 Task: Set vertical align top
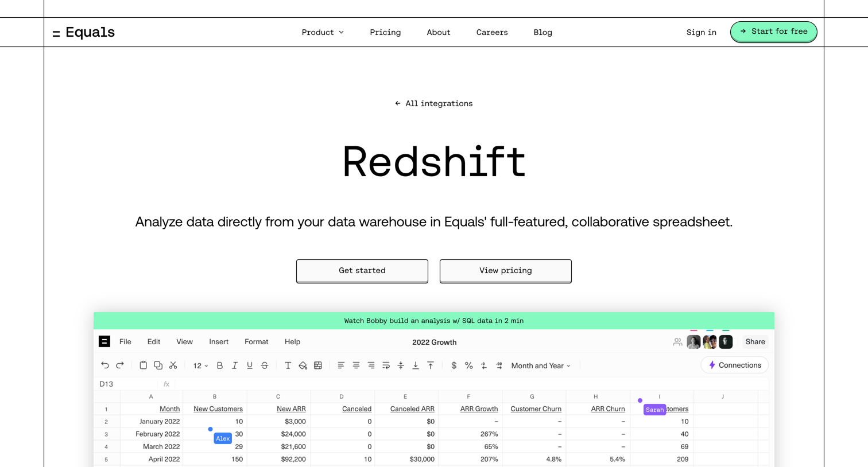[431, 365]
